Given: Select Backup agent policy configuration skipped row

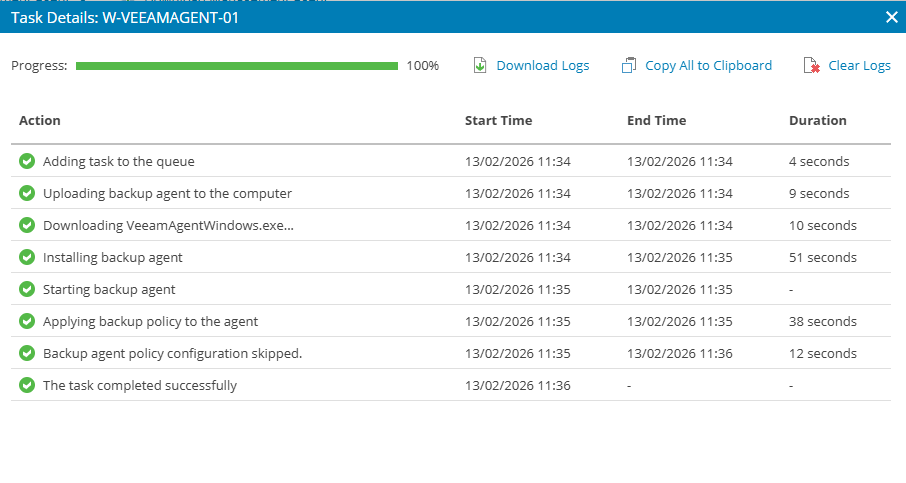Looking at the screenshot, I should point(172,353).
